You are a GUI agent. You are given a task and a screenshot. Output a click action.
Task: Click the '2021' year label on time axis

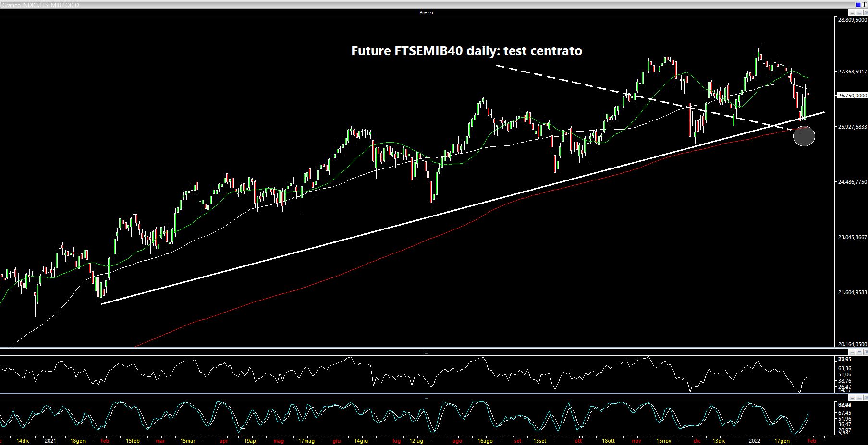tap(50, 441)
